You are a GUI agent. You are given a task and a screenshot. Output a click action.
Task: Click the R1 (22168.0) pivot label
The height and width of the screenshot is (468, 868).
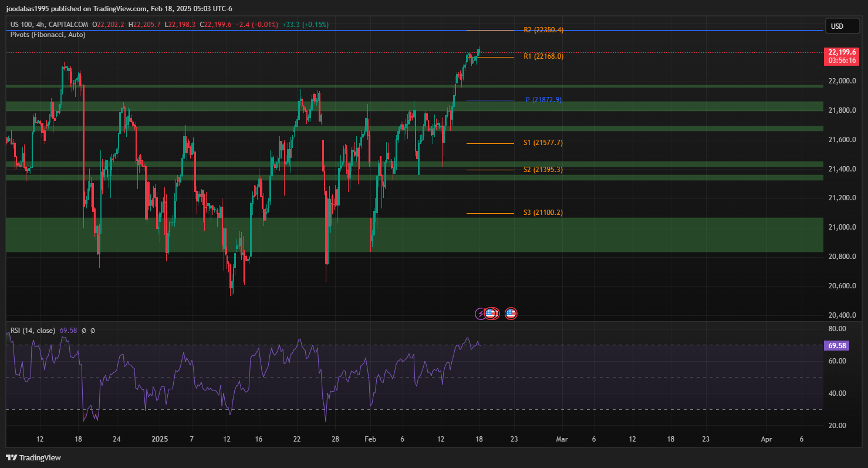point(543,56)
